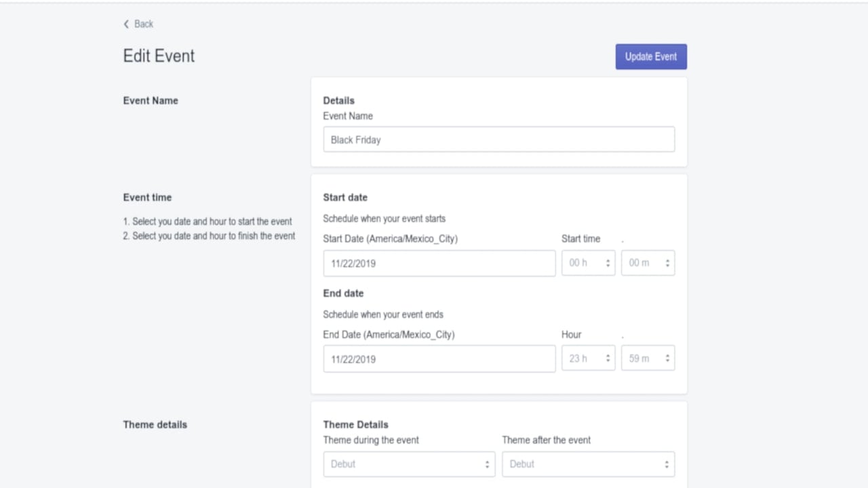Viewport: 868px width, 488px height.
Task: Click stepper arrows on 00 m selector
Action: tap(667, 264)
